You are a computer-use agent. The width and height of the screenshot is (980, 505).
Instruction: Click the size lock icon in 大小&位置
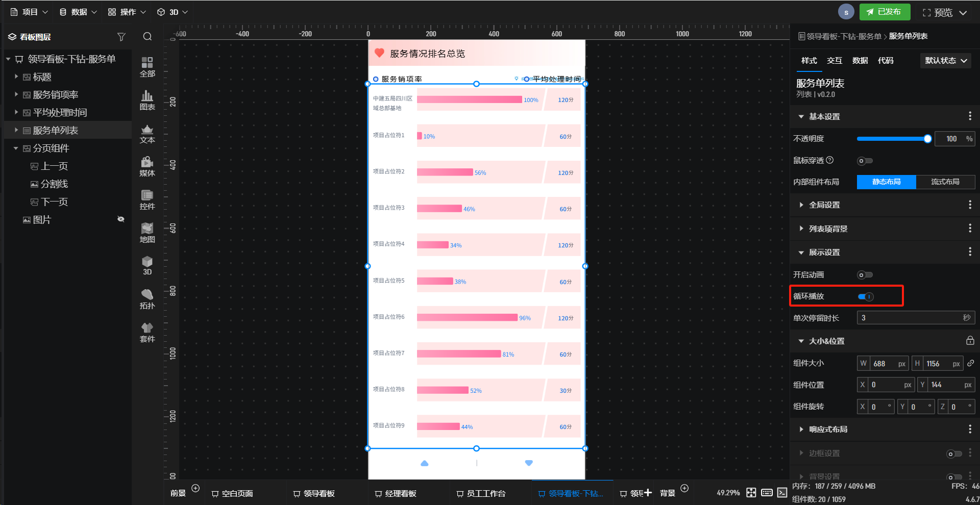[970, 341]
